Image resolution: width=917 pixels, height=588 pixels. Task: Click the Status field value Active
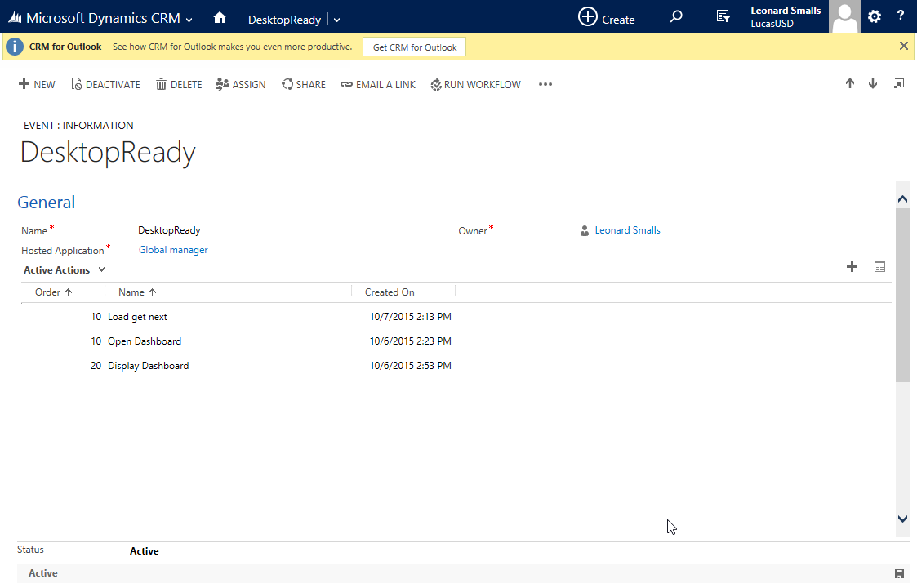click(x=145, y=551)
